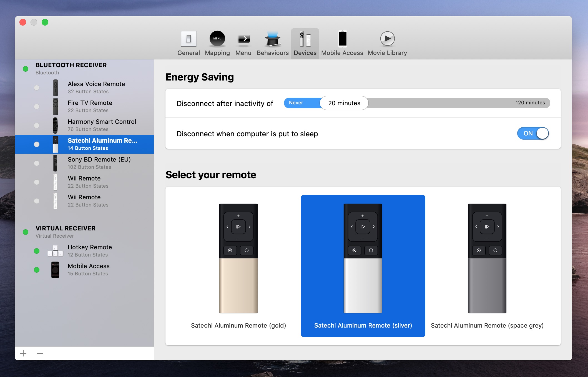Click the '12 Button States' text
This screenshot has width=588, height=377.
(88, 255)
